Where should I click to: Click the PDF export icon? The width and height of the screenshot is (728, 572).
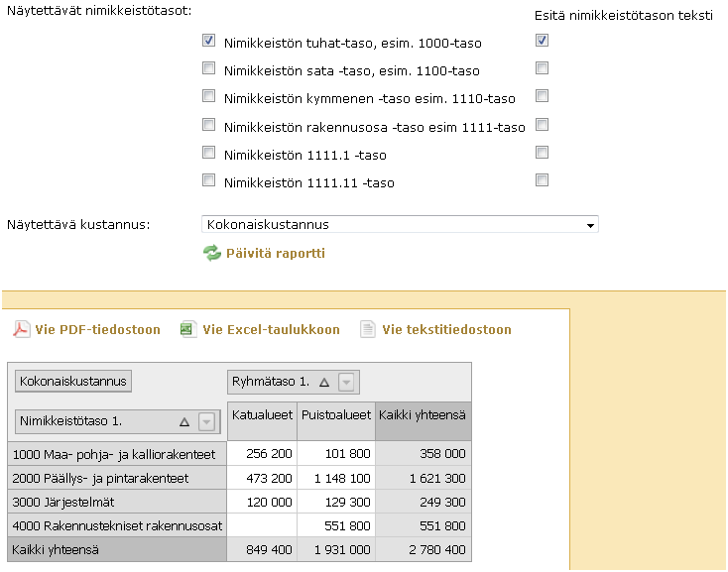coord(21,330)
